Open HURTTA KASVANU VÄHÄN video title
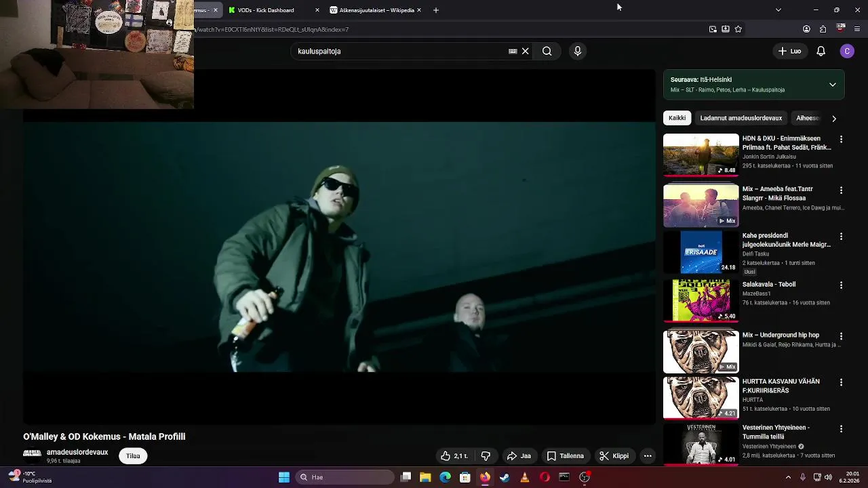This screenshot has width=868, height=488. (781, 386)
